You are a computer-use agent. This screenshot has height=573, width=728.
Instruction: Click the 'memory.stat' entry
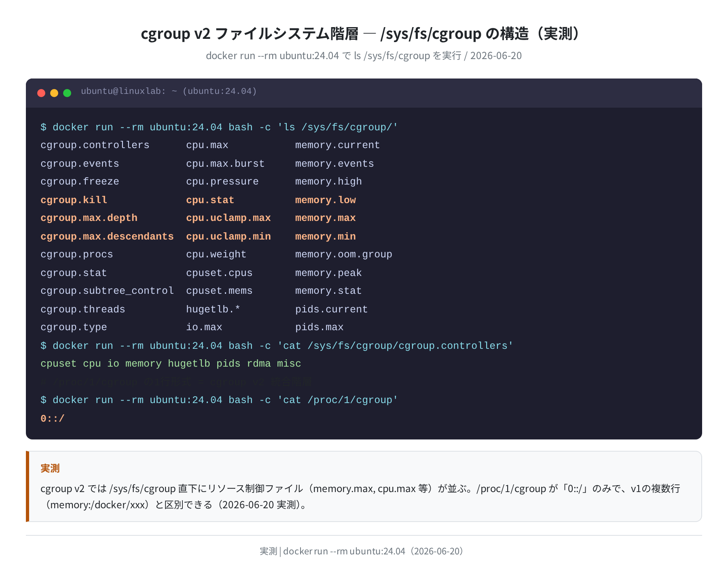[x=328, y=291]
